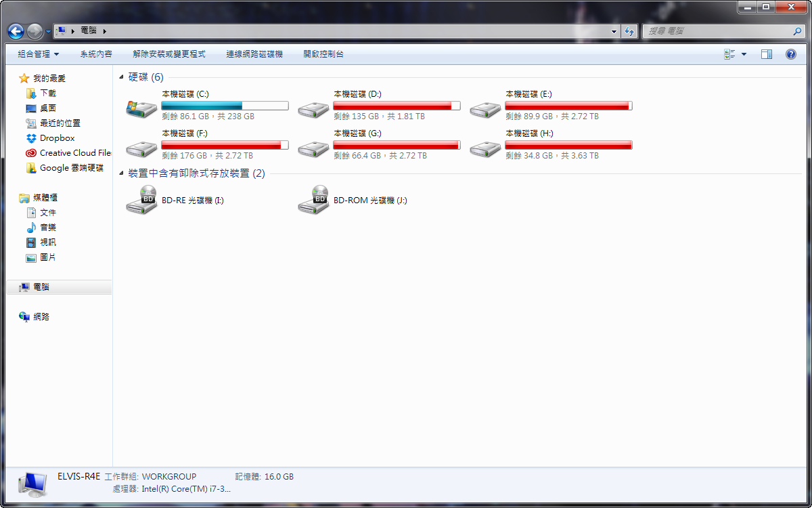Screen dimensions: 812x508
Task: Select the BD-RE optical drive I: icon
Action: pyautogui.click(x=141, y=200)
